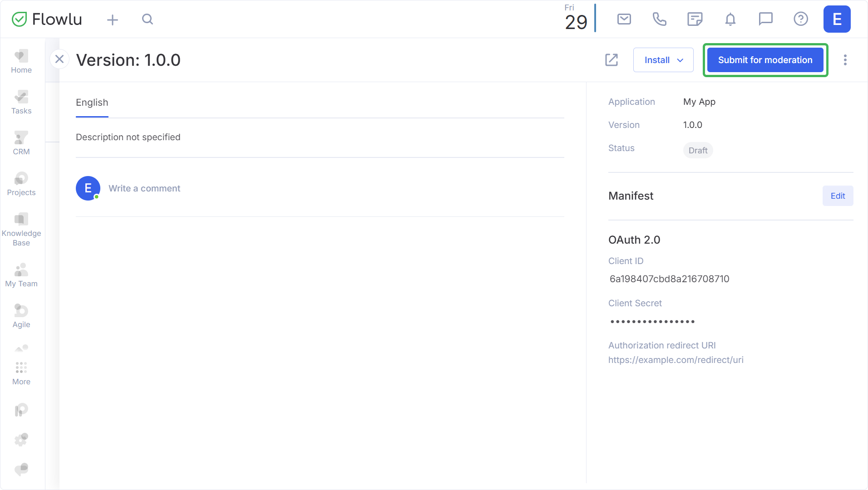Click the Write a comment field
The image size is (868, 490).
(144, 188)
